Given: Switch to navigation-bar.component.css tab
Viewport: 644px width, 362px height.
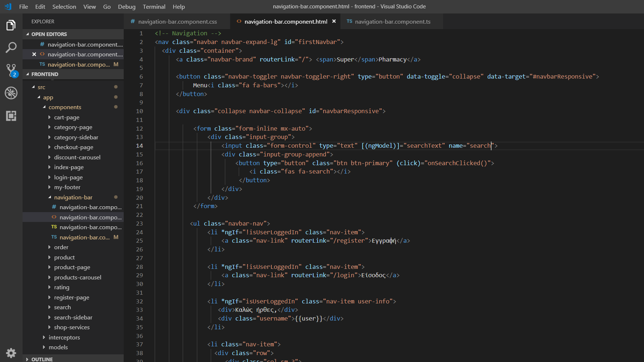Looking at the screenshot, I should click(x=177, y=21).
